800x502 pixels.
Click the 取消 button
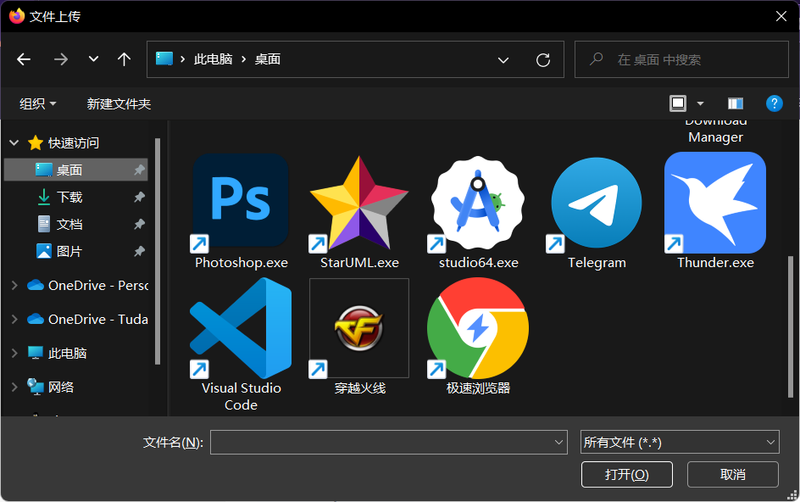click(733, 474)
